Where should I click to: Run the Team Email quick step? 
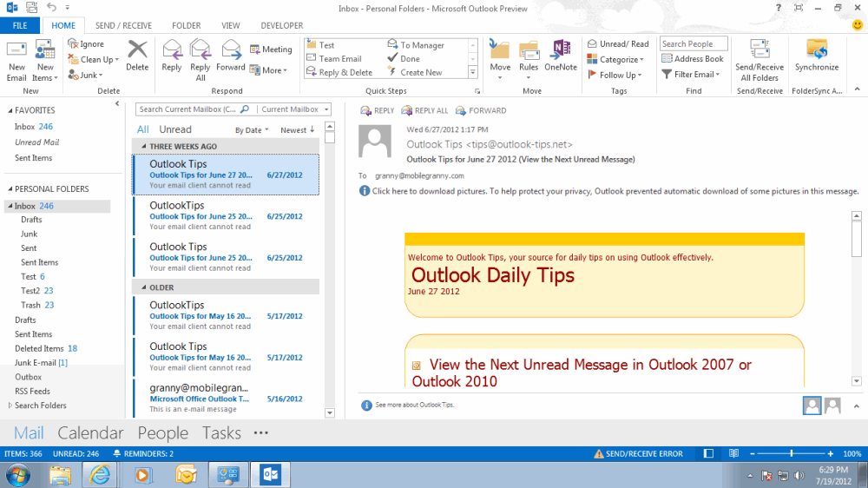(334, 59)
